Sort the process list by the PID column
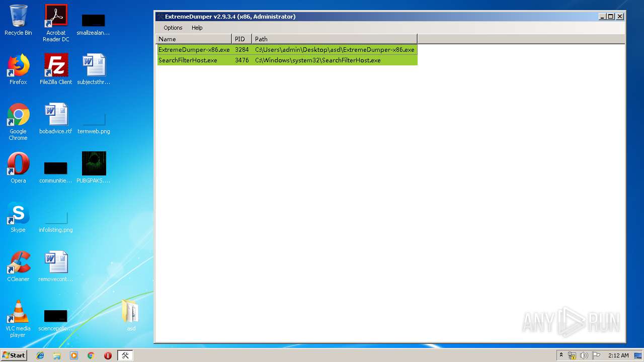This screenshot has width=644, height=362. click(x=242, y=39)
